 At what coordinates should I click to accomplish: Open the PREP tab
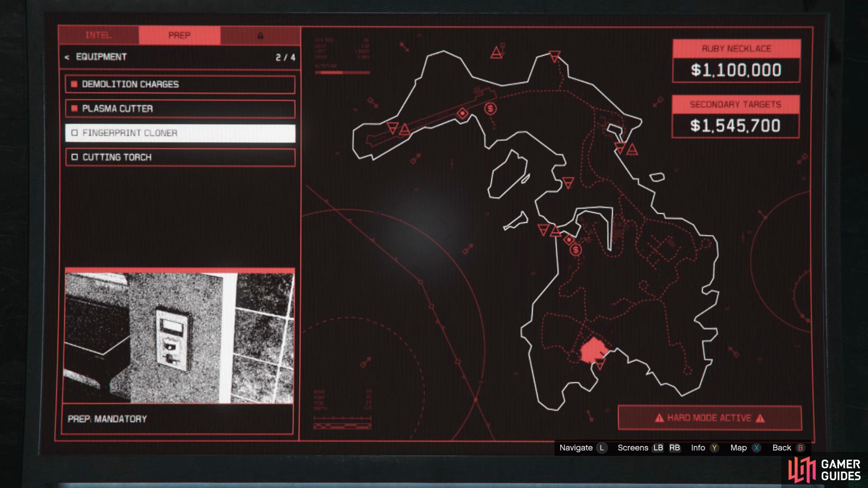[x=179, y=35]
